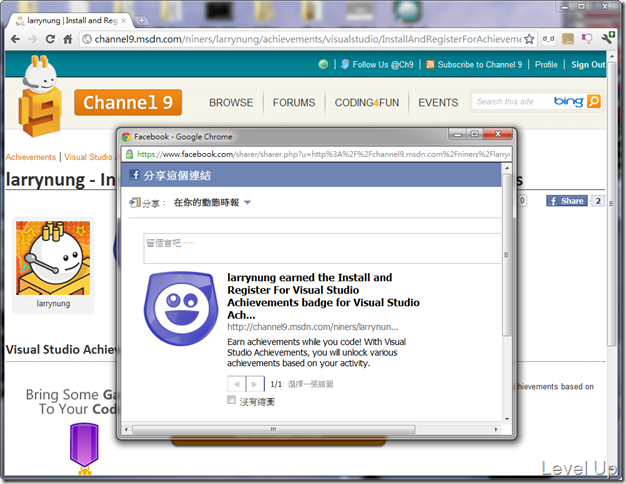Screen dimensions: 626x484
Task: Click the Facebook Share button on page
Action: point(567,201)
